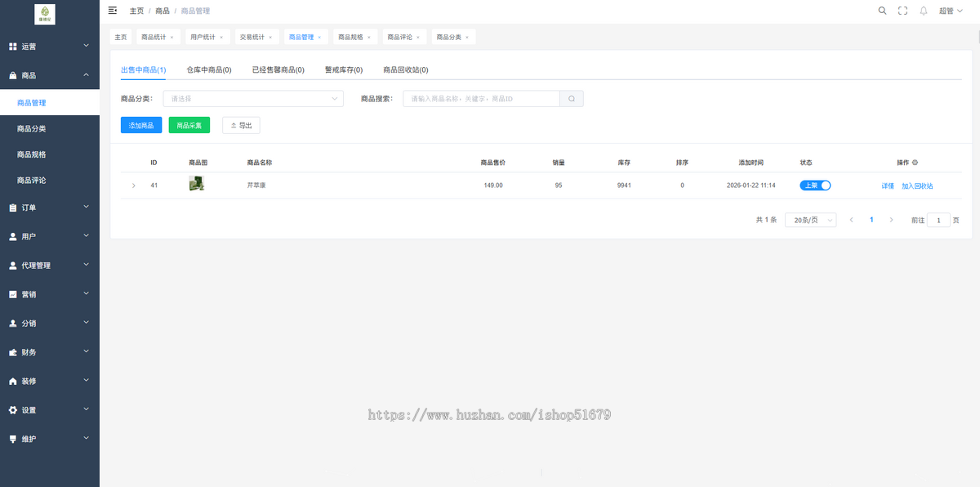The image size is (980, 487).
Task: Click the stock value 9941
Action: click(624, 185)
